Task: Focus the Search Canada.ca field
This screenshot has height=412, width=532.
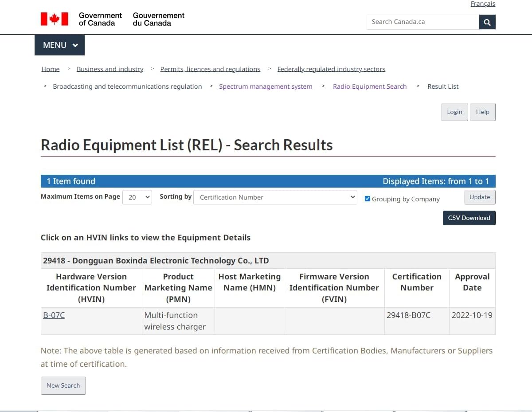Action: [x=423, y=22]
